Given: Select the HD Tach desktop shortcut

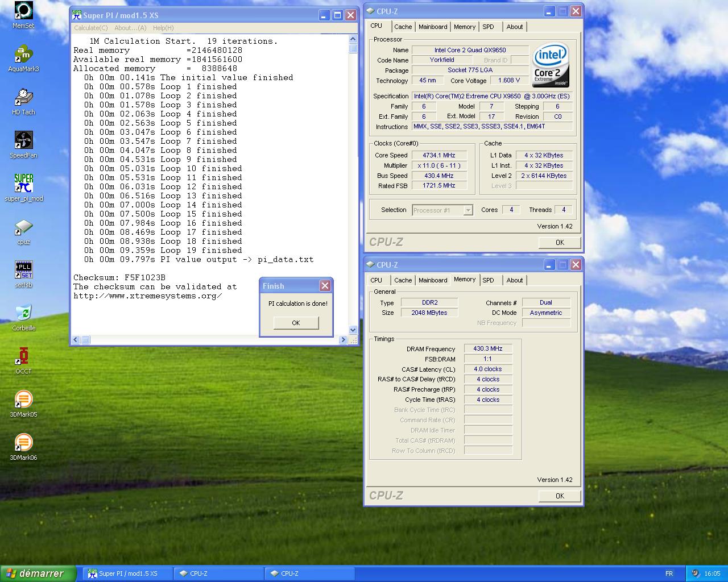Looking at the screenshot, I should [23, 102].
